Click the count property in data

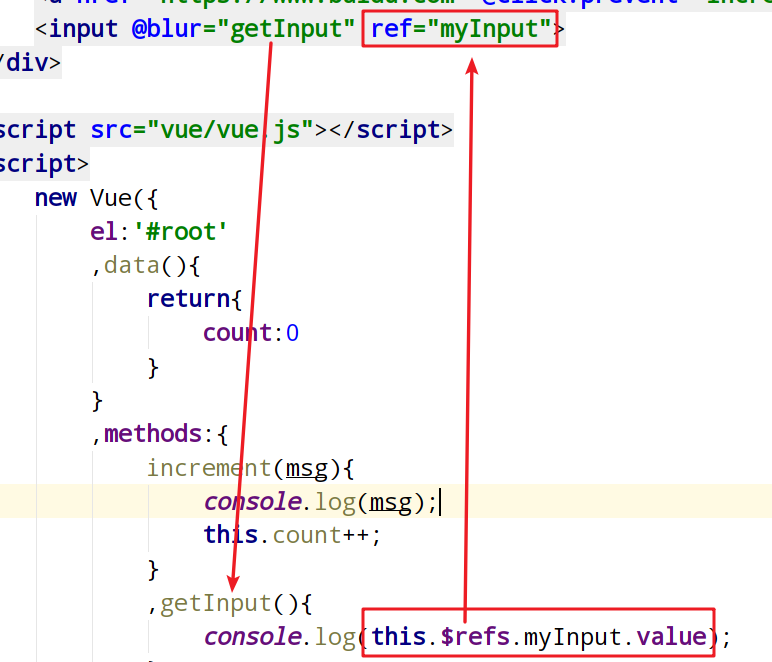[x=237, y=333]
